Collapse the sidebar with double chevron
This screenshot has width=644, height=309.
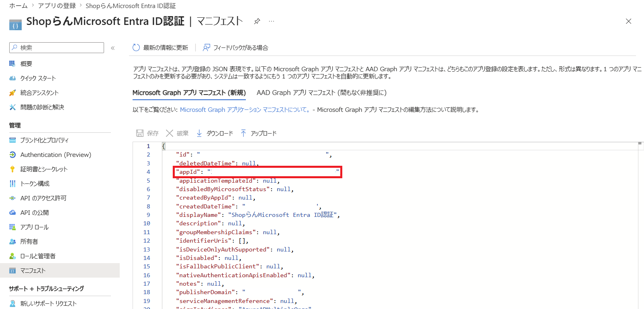tap(113, 48)
